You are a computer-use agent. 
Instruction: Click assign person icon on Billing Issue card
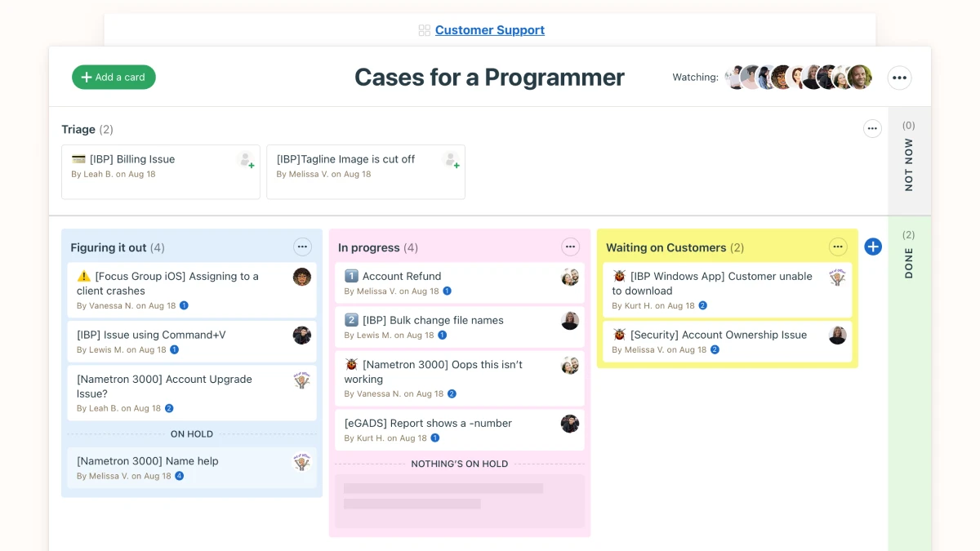245,160
